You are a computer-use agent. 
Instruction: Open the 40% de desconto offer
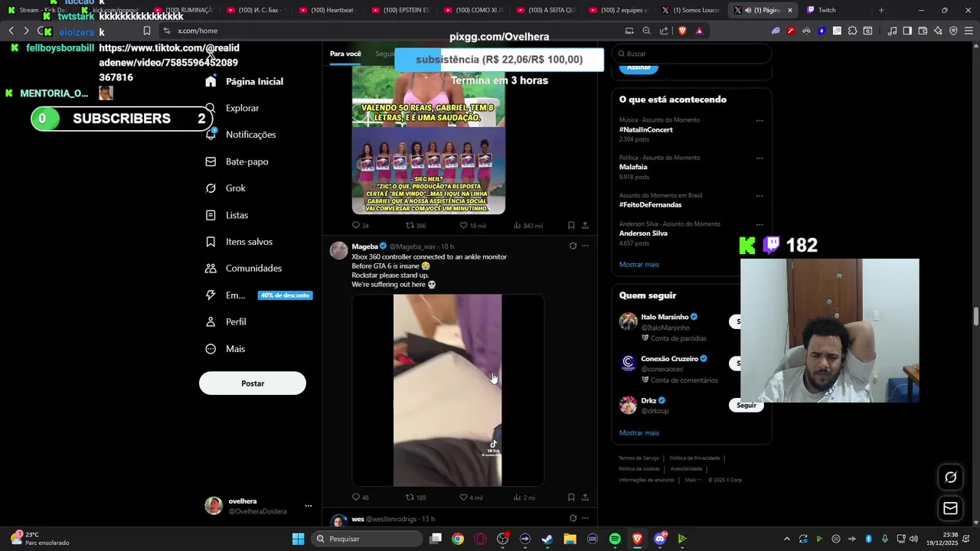[x=285, y=295]
